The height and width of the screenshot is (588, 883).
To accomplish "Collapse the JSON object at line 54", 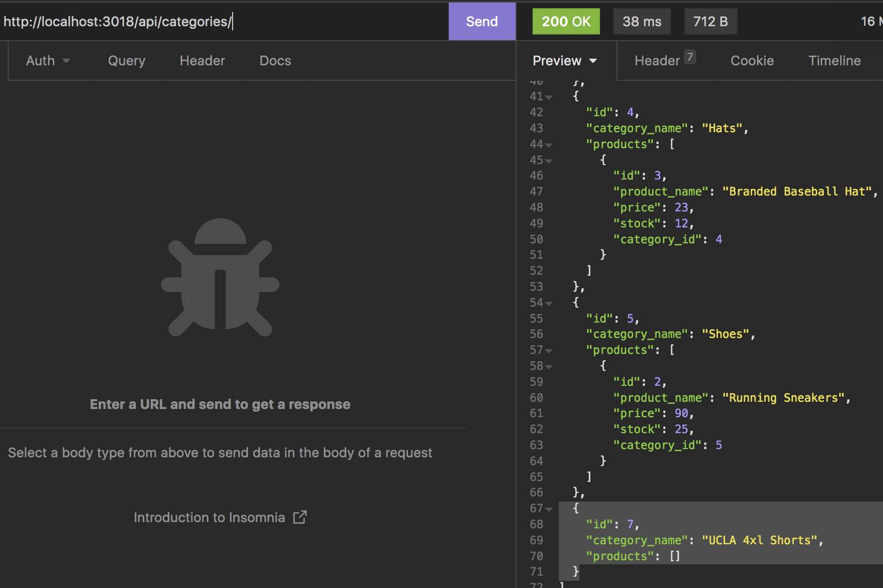I will coord(549,304).
